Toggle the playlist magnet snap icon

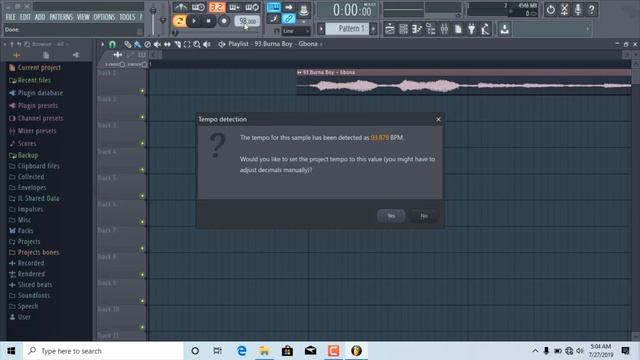(x=112, y=44)
